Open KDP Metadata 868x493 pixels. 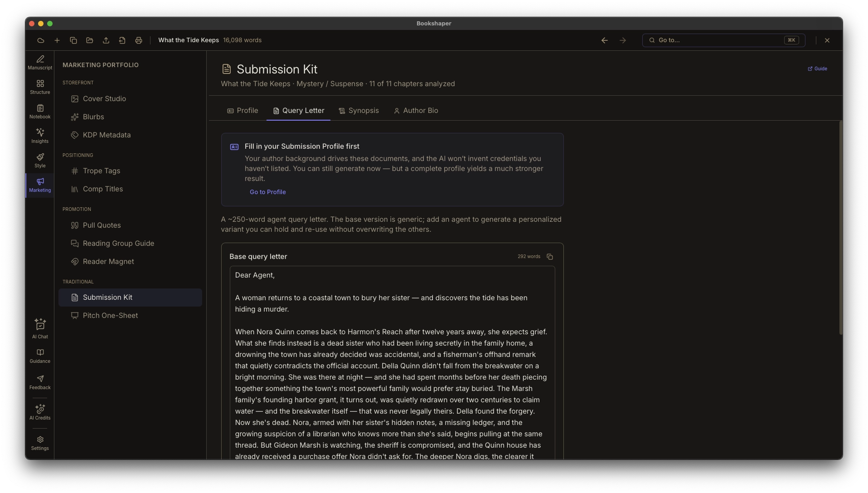pos(130,135)
